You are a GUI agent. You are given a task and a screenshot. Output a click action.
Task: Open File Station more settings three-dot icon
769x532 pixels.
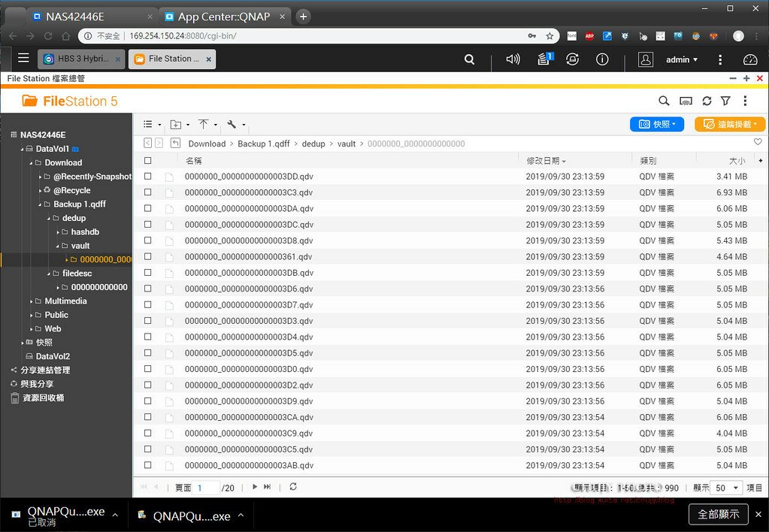(745, 101)
